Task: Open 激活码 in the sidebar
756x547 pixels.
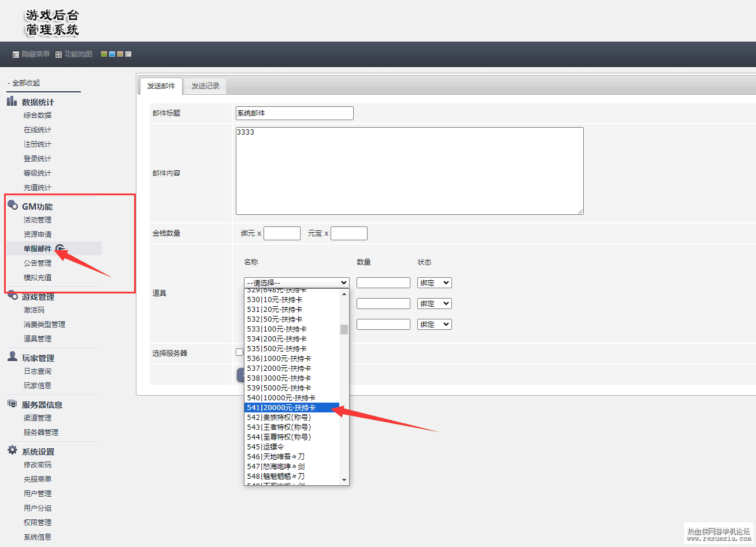Action: pos(34,310)
